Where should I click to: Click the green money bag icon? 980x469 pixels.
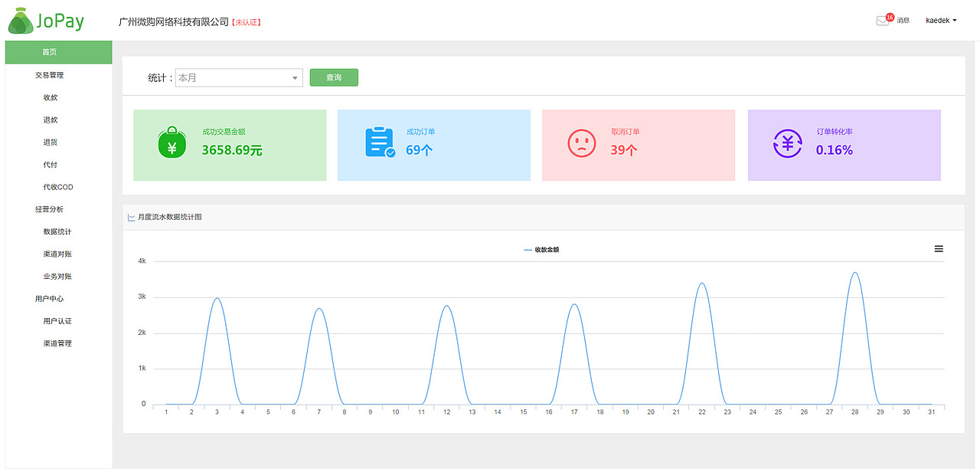pyautogui.click(x=172, y=143)
